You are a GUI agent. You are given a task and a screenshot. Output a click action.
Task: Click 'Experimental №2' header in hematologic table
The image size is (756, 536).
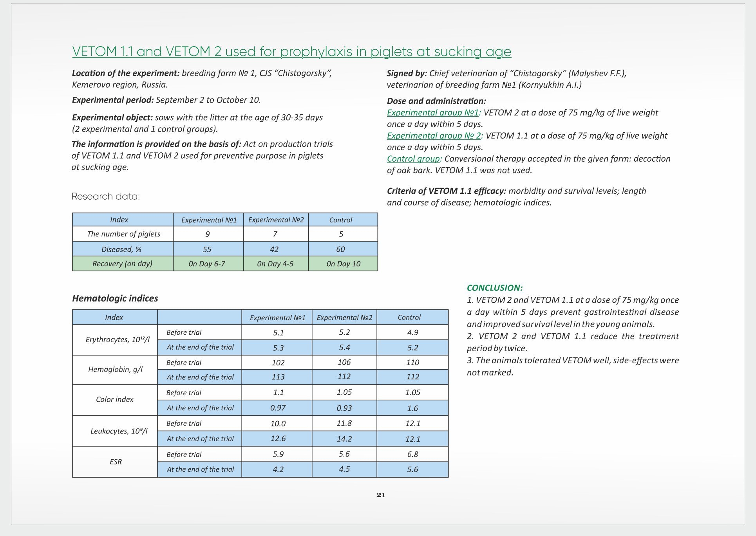(x=344, y=318)
